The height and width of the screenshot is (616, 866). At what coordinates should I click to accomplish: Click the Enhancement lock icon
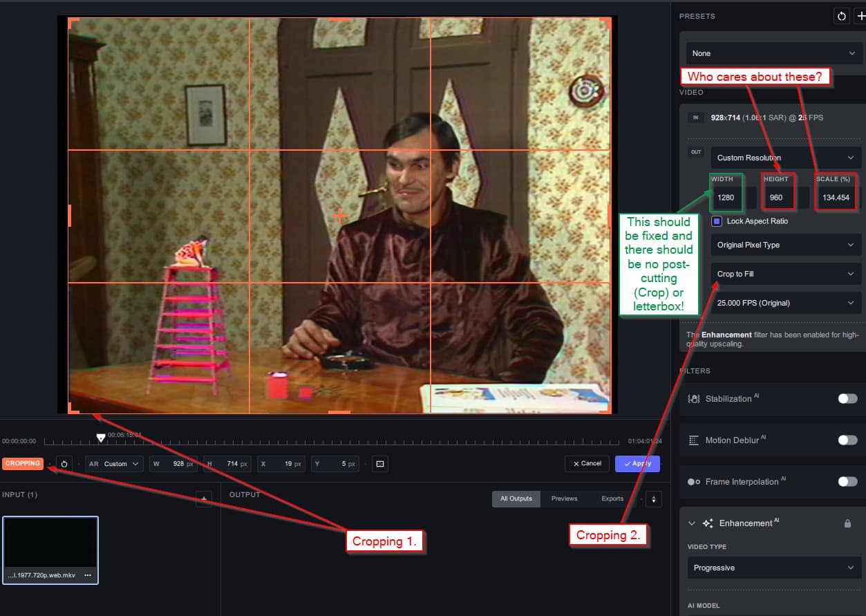click(847, 523)
